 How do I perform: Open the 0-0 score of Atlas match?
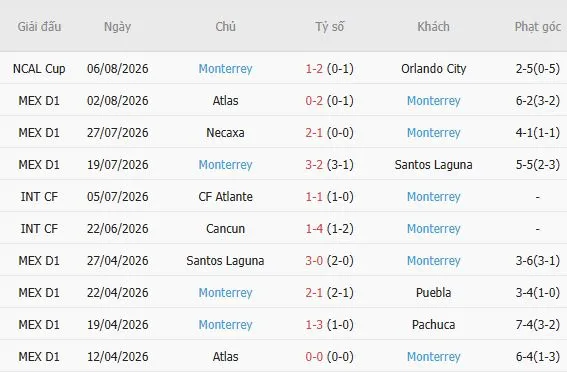314,356
